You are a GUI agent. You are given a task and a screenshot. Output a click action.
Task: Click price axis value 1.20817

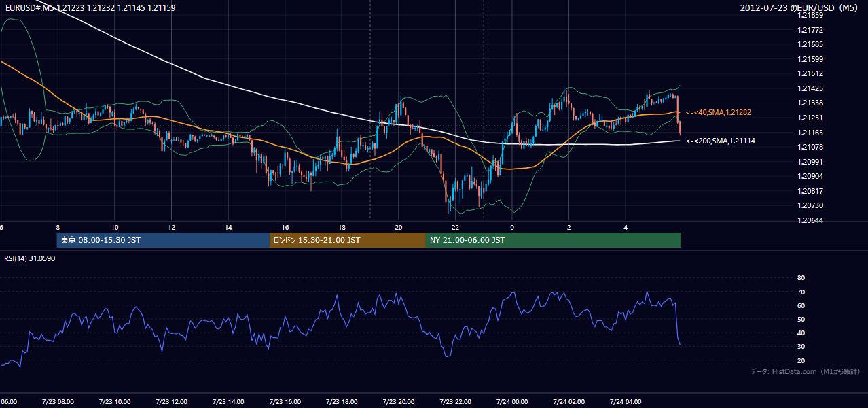(810, 191)
